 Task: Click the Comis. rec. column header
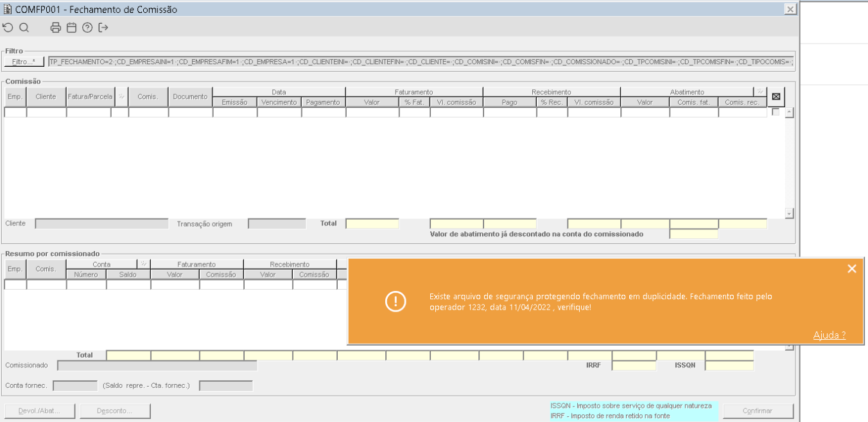(742, 102)
